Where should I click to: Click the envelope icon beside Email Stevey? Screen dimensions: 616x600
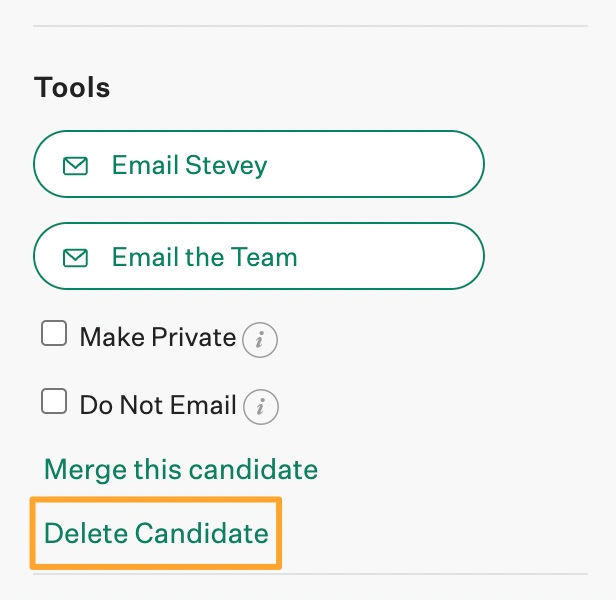tap(75, 166)
